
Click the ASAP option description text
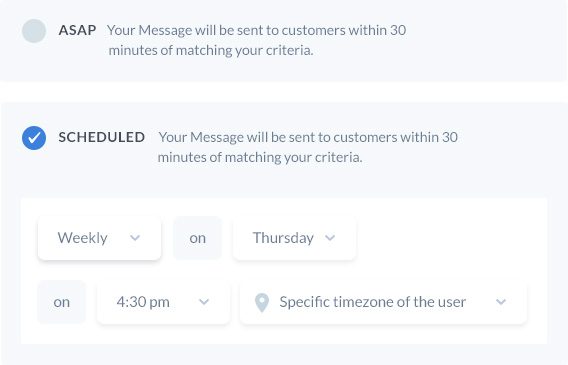point(256,40)
